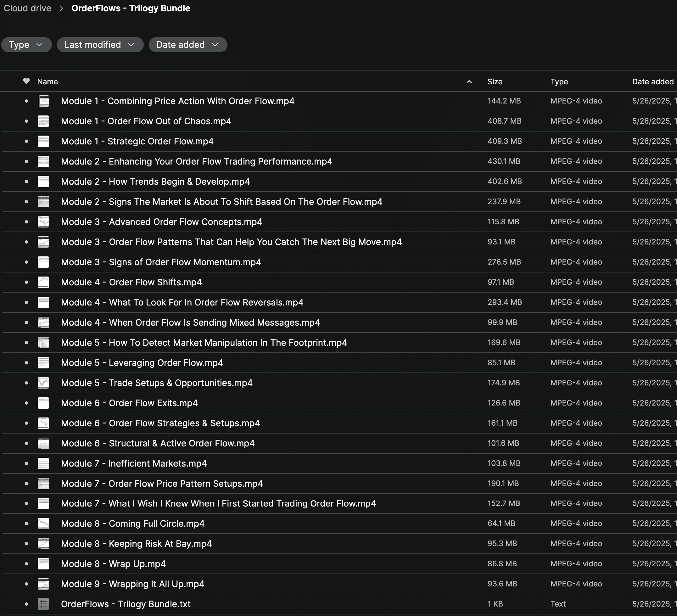The image size is (677, 616).
Task: Click thumbnail icon for Module 8 Coming Full Circle
Action: tap(43, 523)
